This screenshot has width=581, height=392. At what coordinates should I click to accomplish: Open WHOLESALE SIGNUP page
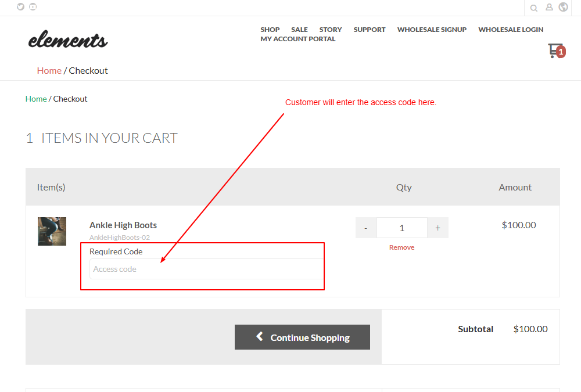pyautogui.click(x=432, y=30)
